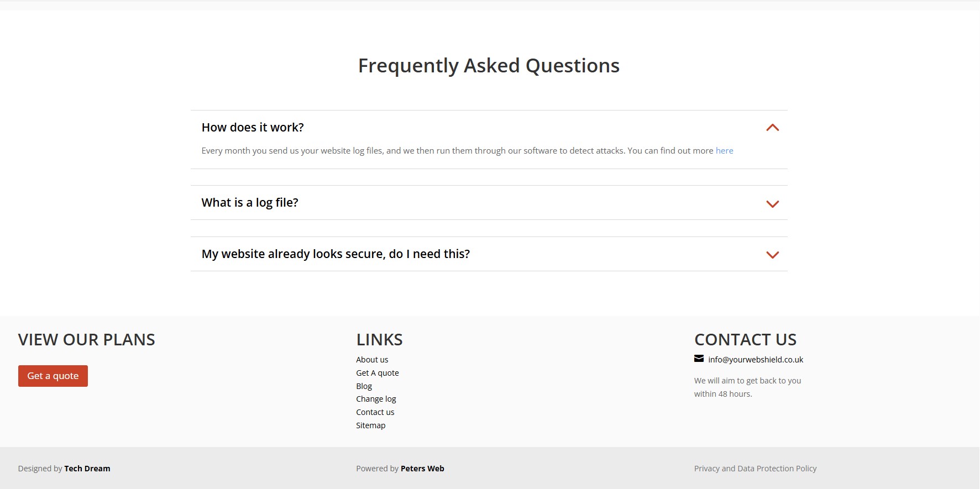The image size is (980, 489).
Task: Click the 'How does it work?' question title
Action: pos(253,128)
